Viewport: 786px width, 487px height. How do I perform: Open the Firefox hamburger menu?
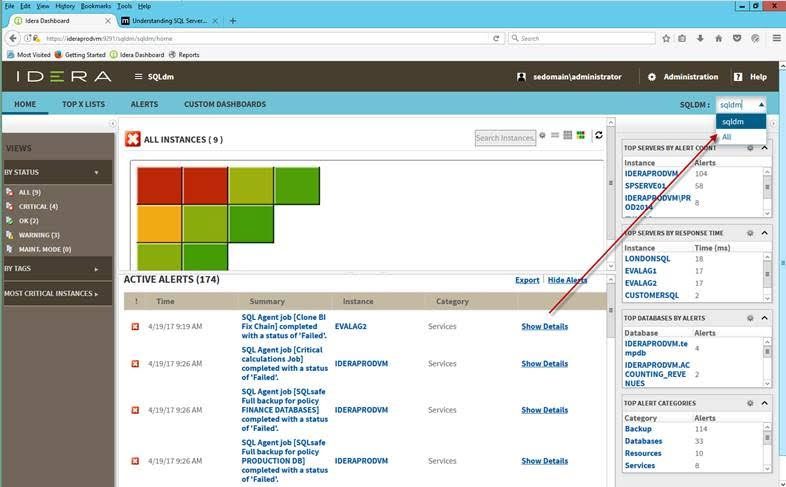776,38
